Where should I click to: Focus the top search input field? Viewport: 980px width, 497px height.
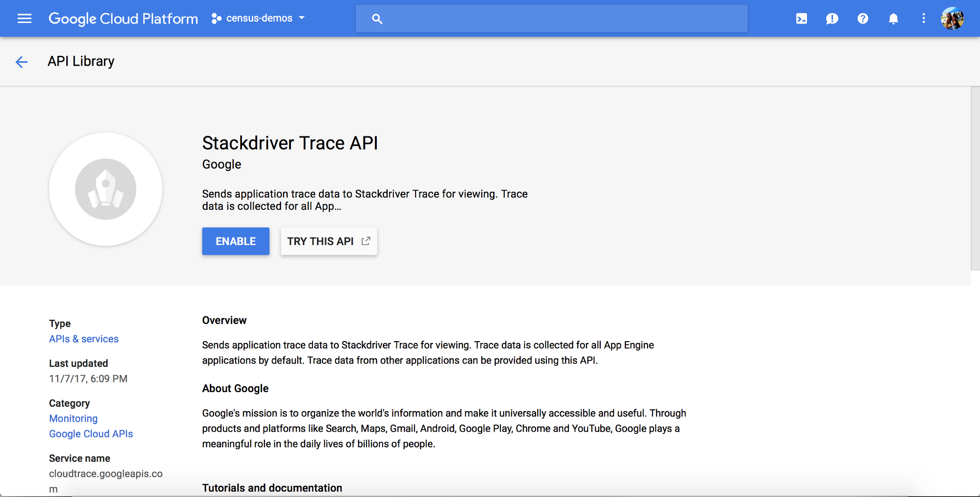click(551, 19)
